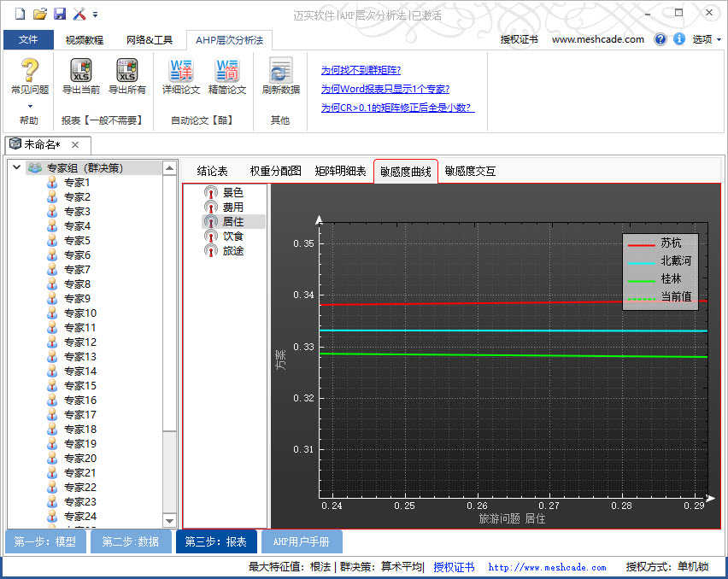Open the AHP用户手册 button

click(302, 541)
